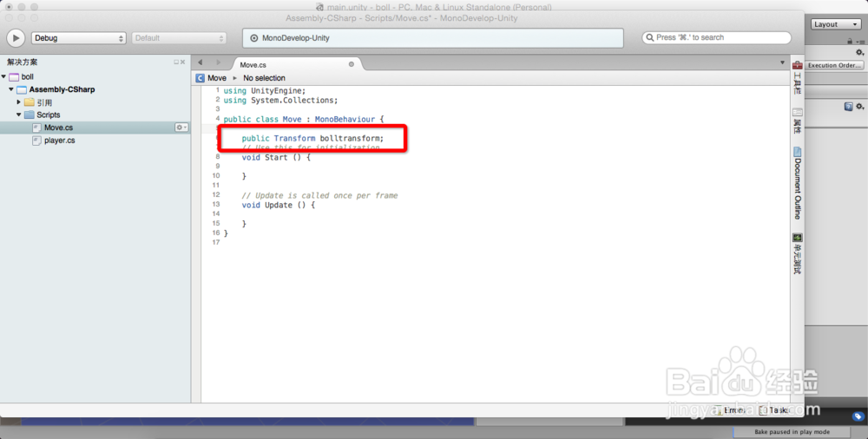Select the player.cs file in tree

click(x=59, y=141)
